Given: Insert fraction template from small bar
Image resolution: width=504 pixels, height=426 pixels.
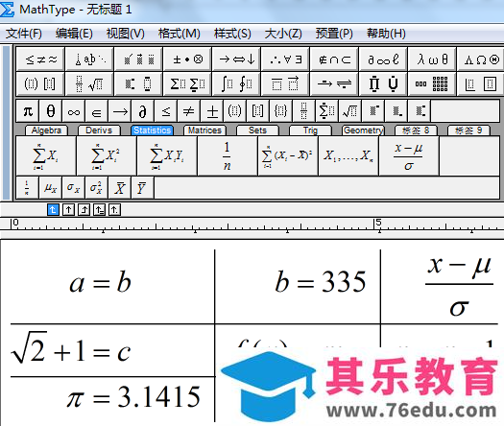Looking at the screenshot, I should coord(303,111).
